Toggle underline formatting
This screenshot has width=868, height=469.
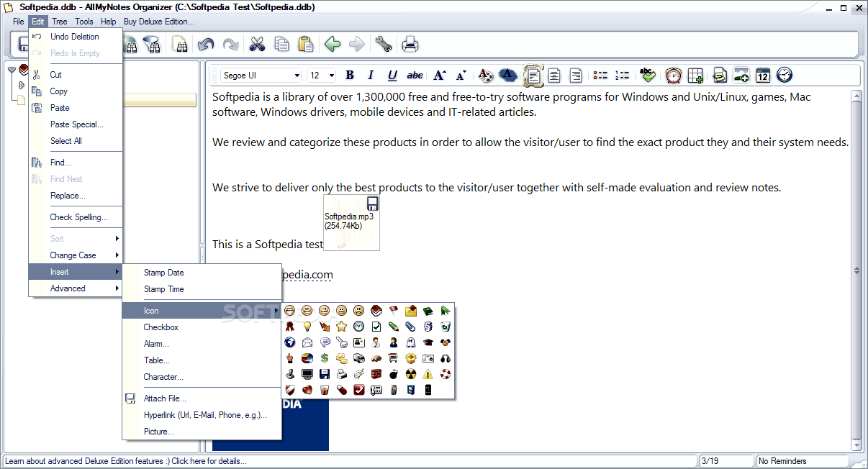392,75
